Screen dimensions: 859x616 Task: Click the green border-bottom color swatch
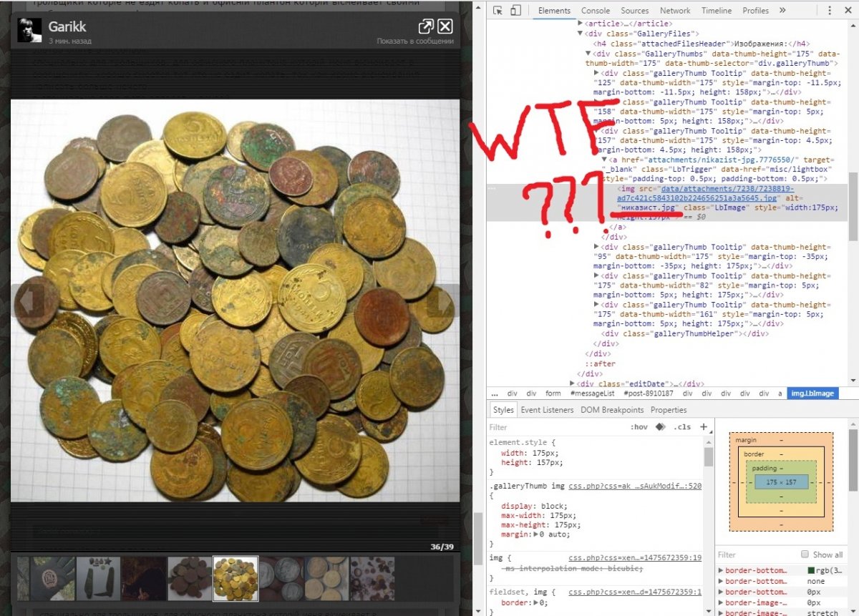coord(811,571)
